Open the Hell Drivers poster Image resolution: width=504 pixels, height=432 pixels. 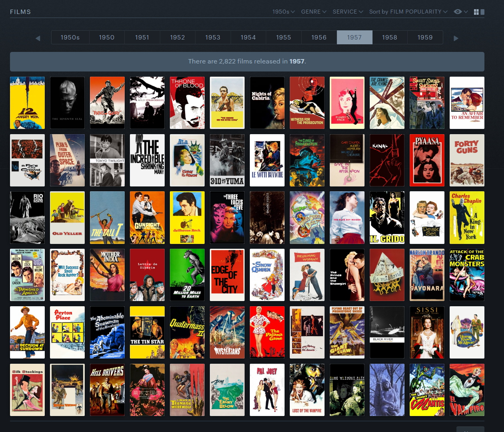coord(107,390)
